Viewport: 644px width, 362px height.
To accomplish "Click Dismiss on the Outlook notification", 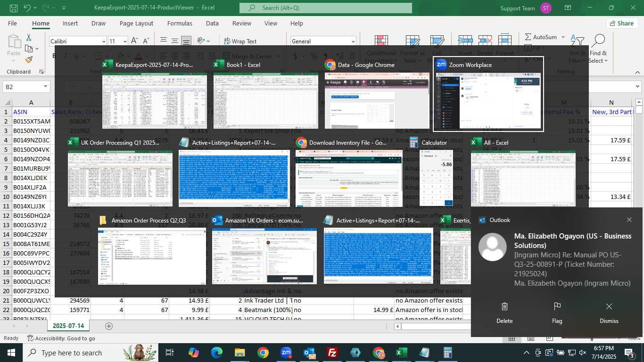I will [x=609, y=312].
